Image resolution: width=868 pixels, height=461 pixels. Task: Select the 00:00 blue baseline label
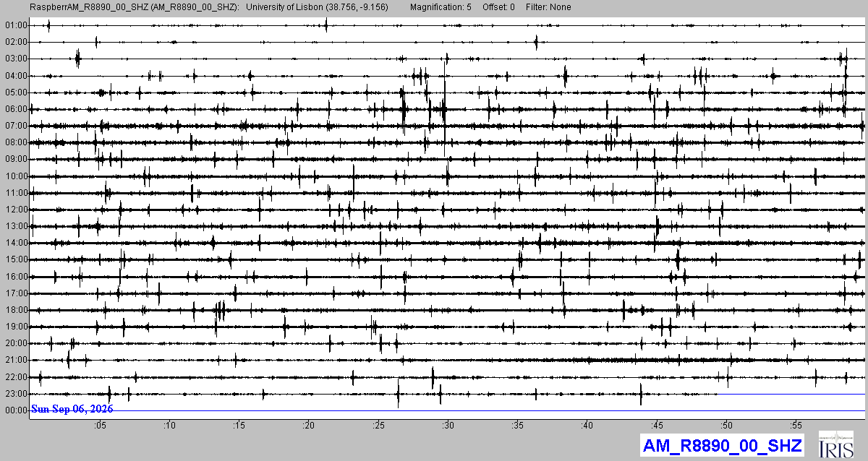[x=16, y=410]
